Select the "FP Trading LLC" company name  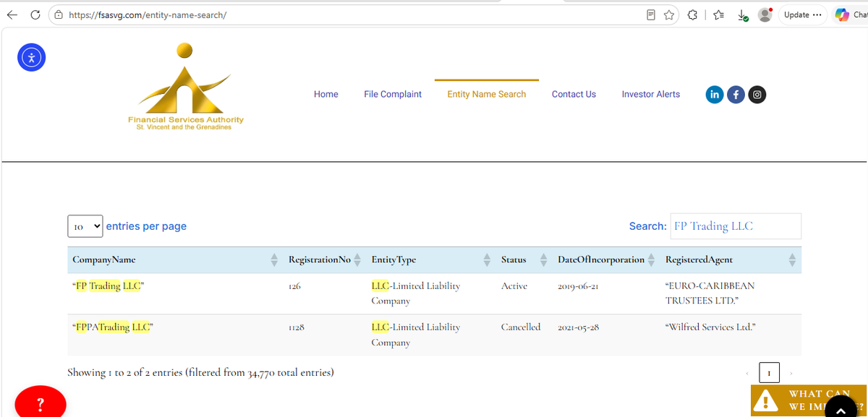click(x=109, y=286)
